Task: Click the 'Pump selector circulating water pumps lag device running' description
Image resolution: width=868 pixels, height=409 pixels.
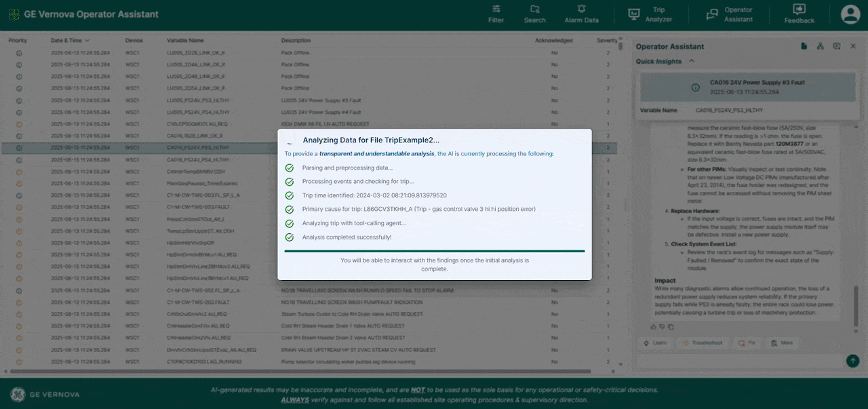Action: coord(348,362)
